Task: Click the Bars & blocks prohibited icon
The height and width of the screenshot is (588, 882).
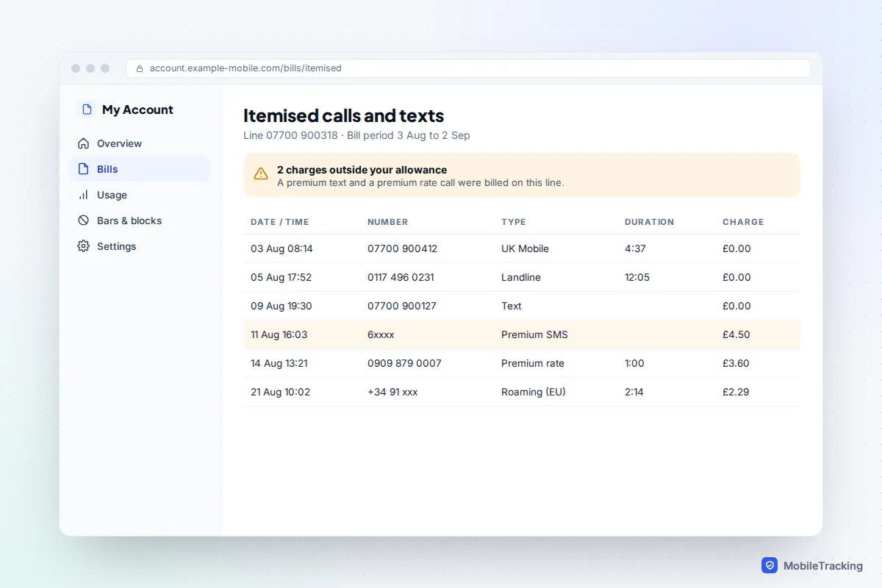Action: coord(83,220)
